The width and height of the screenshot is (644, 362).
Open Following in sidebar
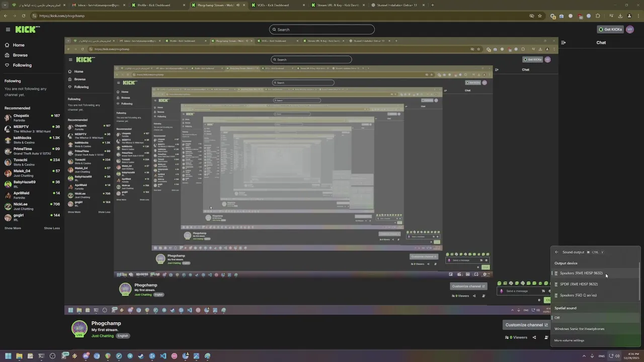click(x=22, y=65)
